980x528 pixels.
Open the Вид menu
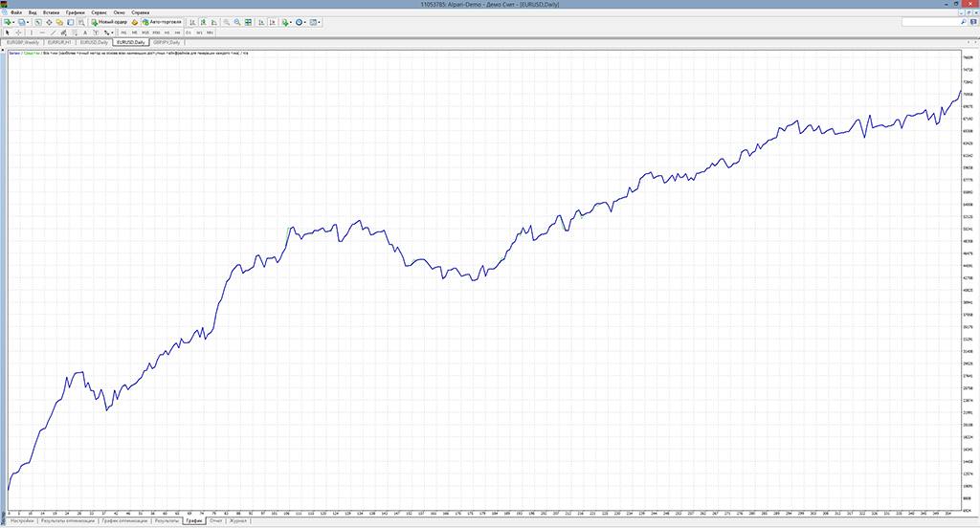pos(33,12)
